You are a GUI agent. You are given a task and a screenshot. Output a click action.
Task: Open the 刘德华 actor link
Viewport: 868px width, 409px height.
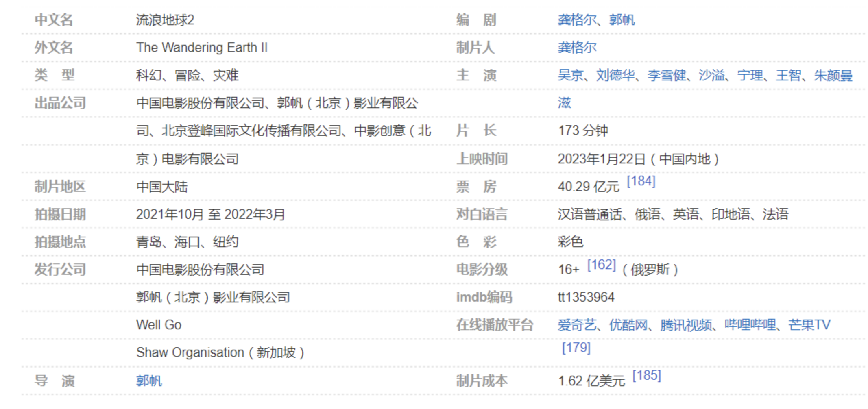tap(615, 75)
